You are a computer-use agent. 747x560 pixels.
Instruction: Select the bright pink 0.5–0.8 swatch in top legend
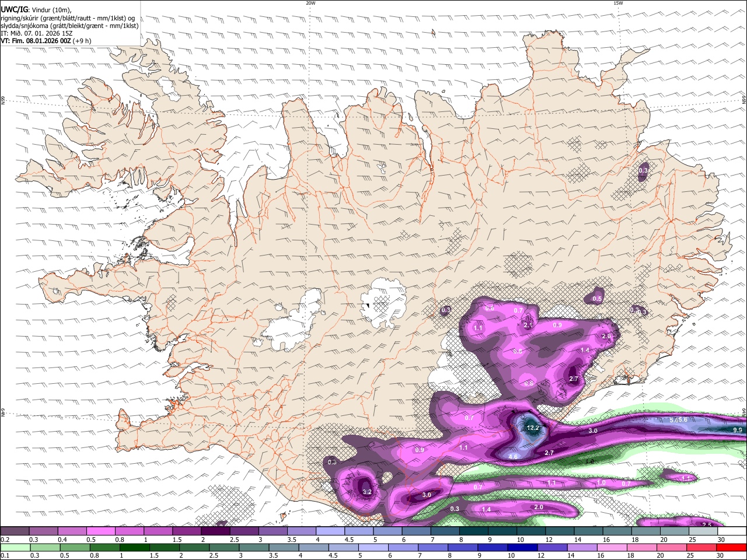click(100, 531)
